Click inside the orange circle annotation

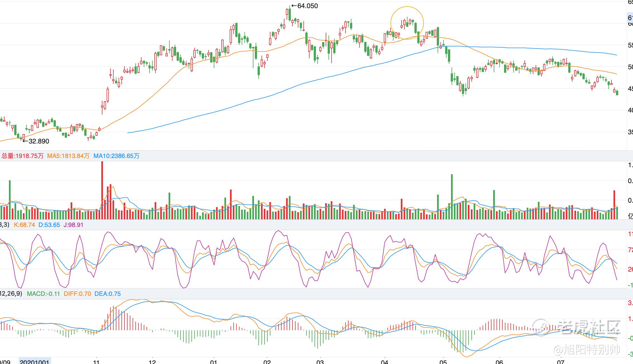coord(407,23)
